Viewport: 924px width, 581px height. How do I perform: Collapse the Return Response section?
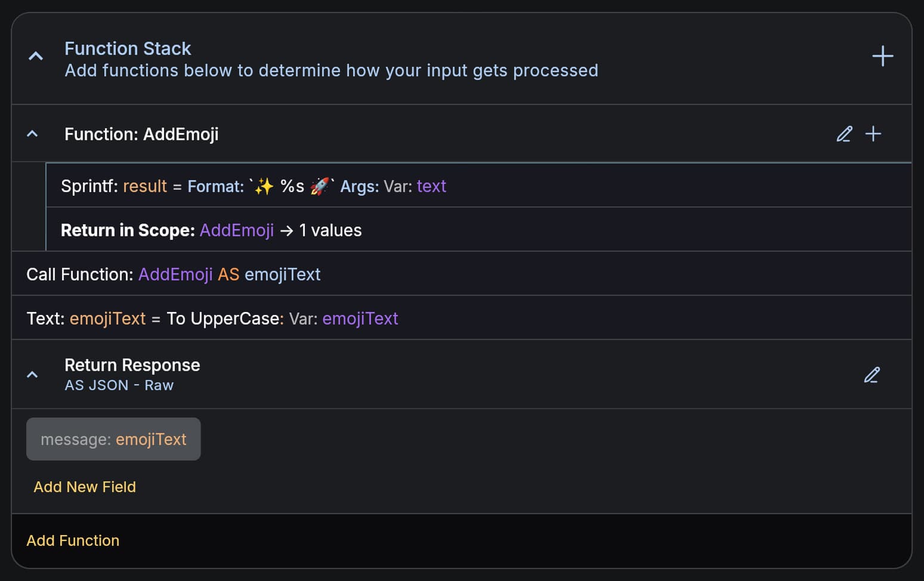[32, 374]
